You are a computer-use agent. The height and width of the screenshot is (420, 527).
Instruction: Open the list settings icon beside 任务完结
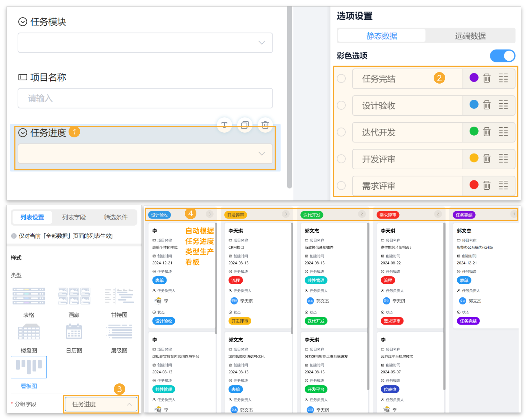coord(504,78)
